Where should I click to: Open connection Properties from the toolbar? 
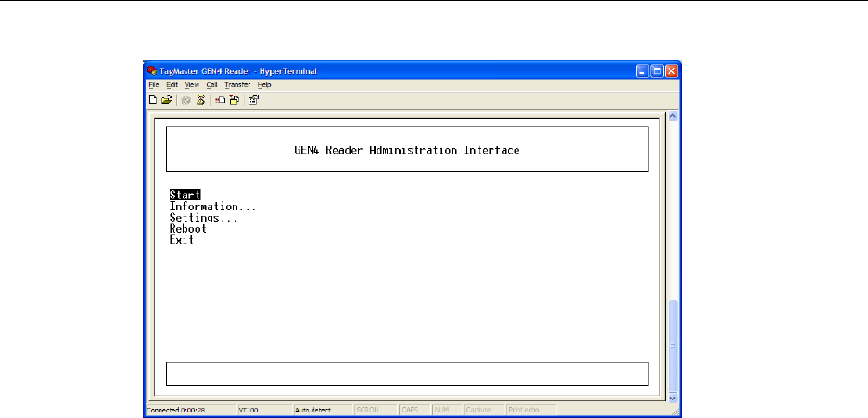253,100
